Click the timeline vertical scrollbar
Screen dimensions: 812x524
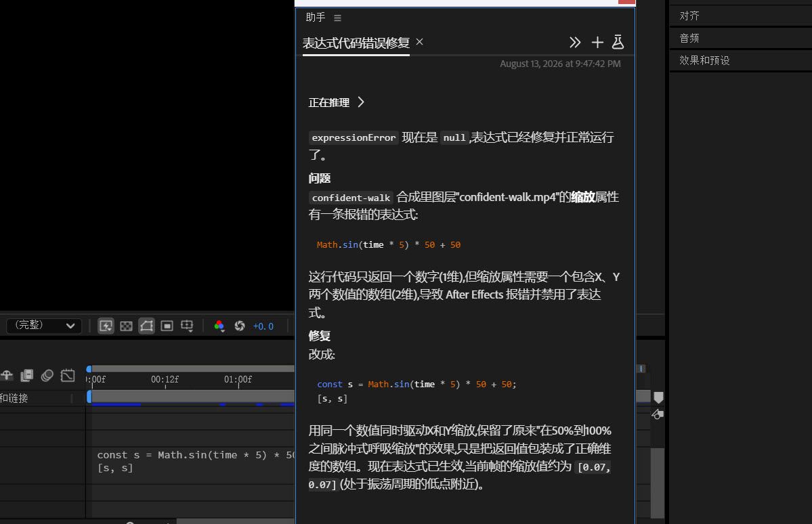[x=658, y=483]
